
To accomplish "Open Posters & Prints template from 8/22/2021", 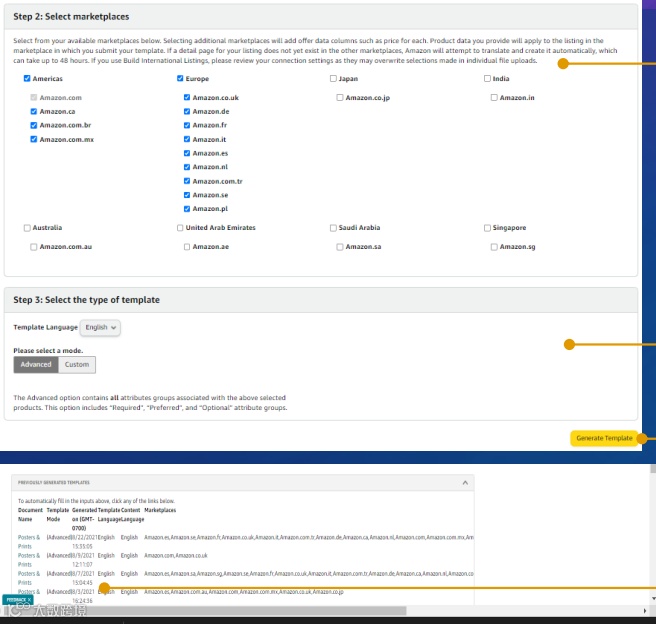I will click(x=29, y=542).
